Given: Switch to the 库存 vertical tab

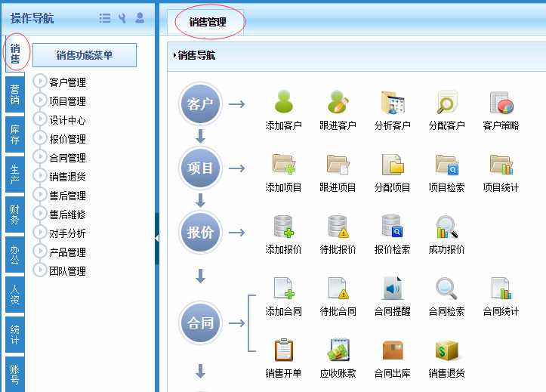Looking at the screenshot, I should coord(15,134).
